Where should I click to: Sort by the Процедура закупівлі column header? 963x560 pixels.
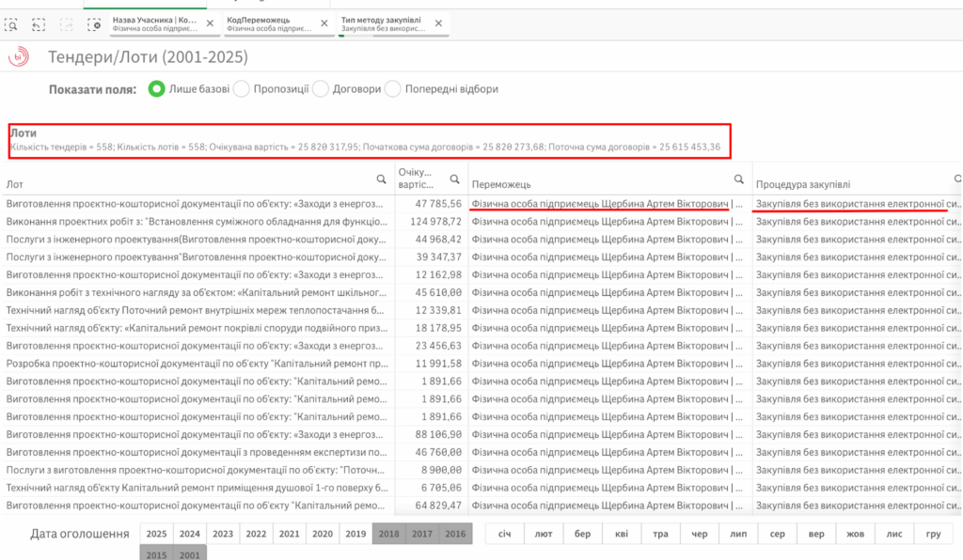point(803,184)
